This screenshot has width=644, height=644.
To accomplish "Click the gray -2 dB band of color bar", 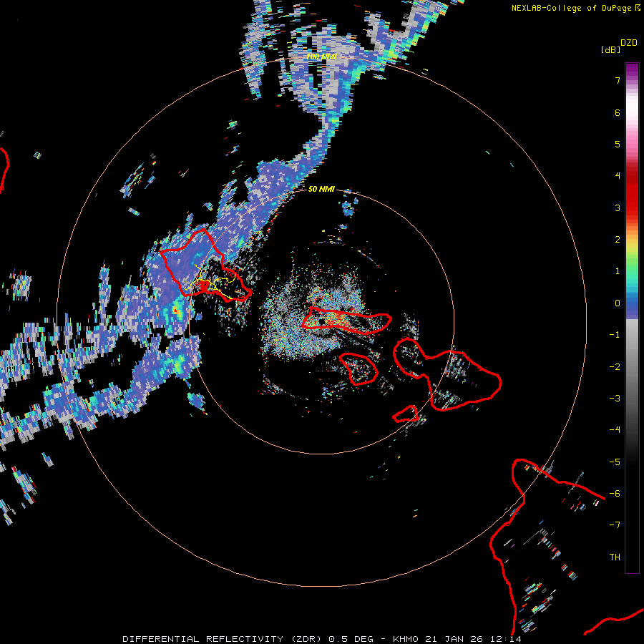I will point(632,367).
